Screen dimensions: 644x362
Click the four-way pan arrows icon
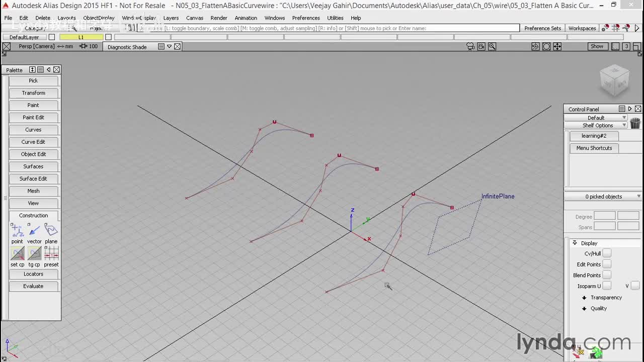[x=557, y=46]
